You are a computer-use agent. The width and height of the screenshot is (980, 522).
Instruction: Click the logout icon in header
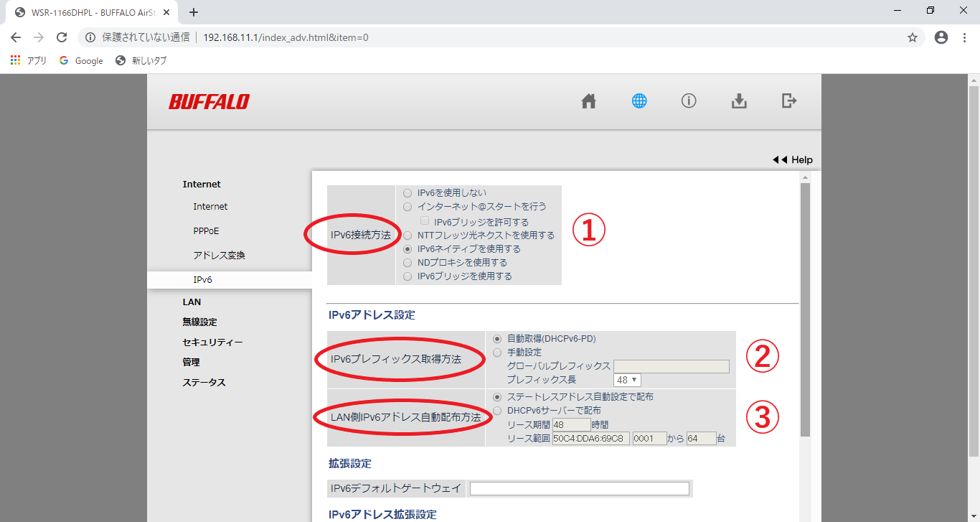(x=789, y=101)
